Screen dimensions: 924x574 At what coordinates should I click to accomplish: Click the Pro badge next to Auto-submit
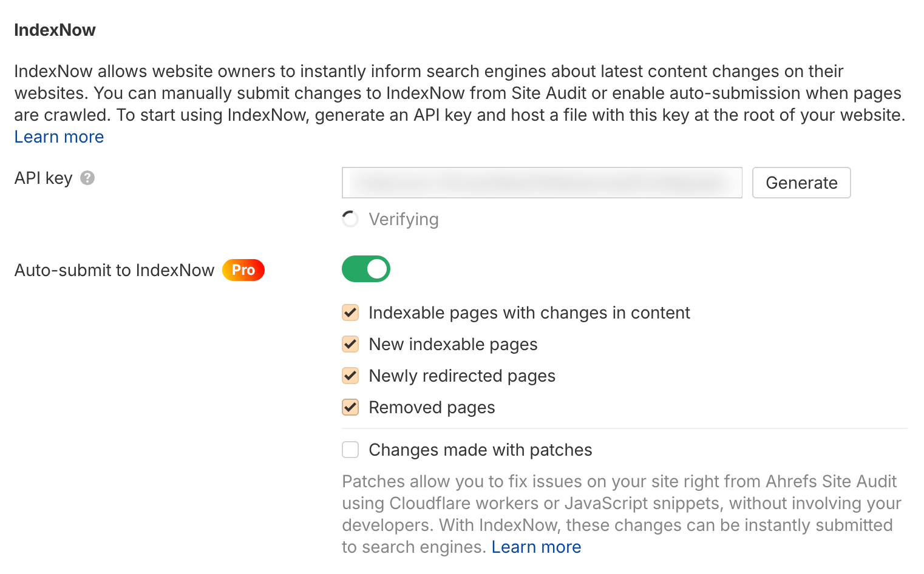coord(243,270)
